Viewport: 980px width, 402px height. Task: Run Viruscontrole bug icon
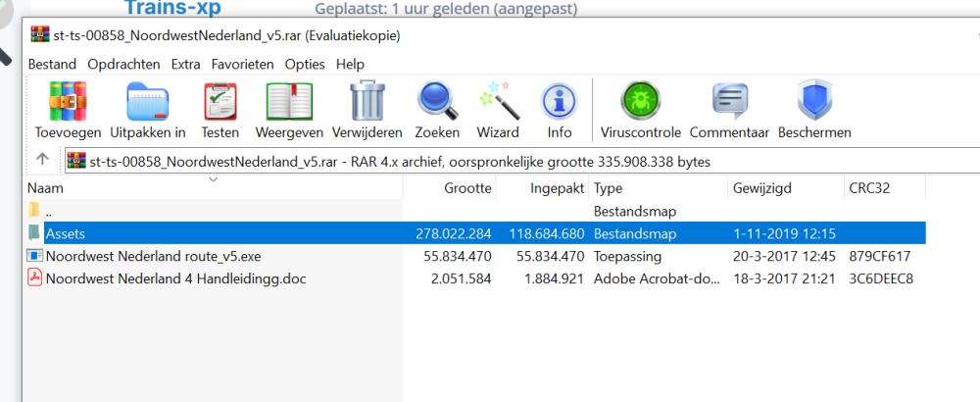tap(641, 101)
